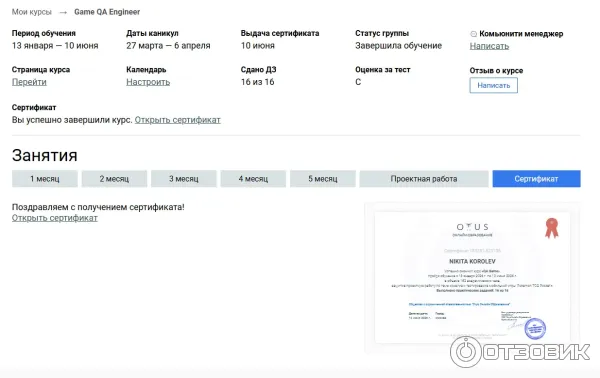
Task: Click the 'Поздравляем с получением сертификата!' text
Action: 98,207
